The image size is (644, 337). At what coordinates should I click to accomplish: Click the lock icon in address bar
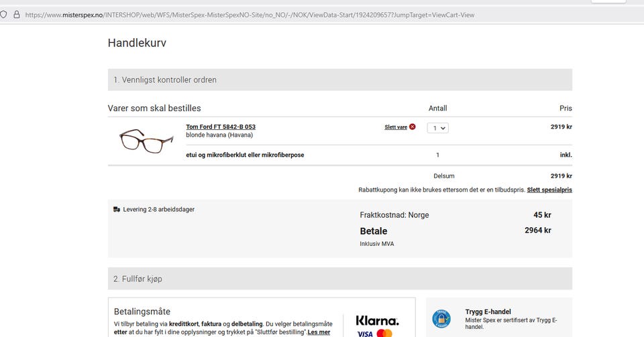click(x=16, y=15)
